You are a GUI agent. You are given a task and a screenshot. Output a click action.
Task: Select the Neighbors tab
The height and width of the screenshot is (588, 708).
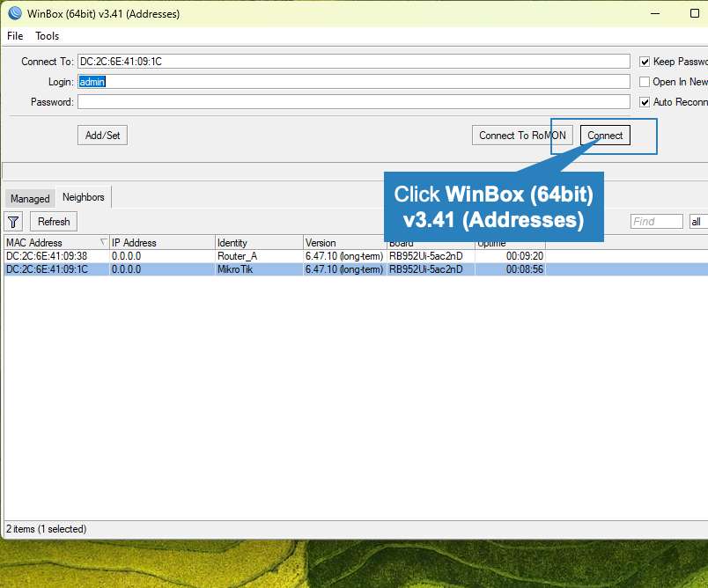click(83, 197)
